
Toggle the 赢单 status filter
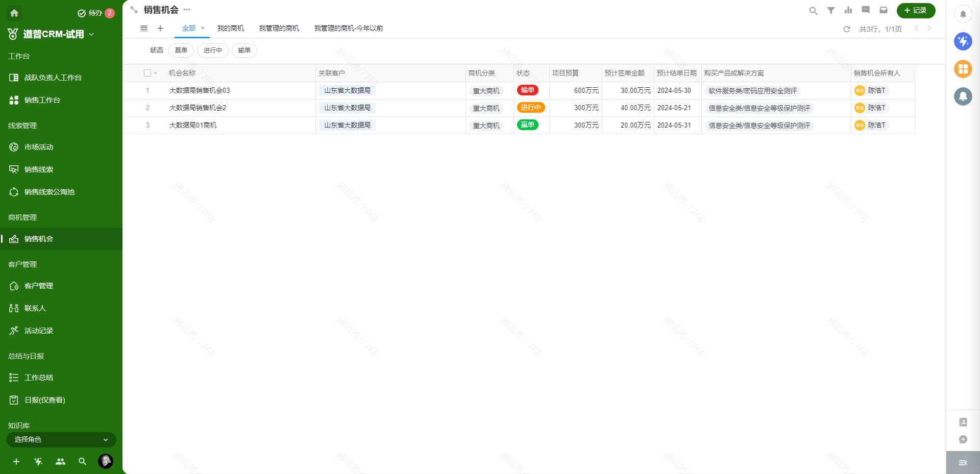click(181, 50)
